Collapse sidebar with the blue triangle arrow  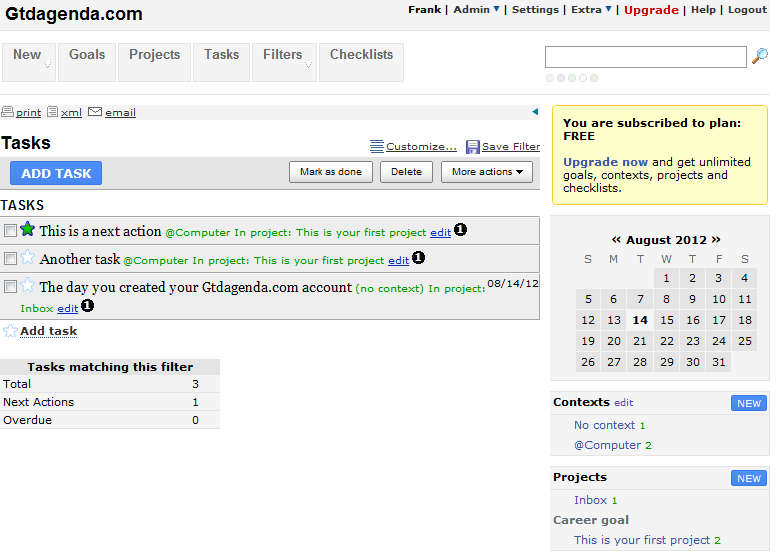(x=535, y=112)
